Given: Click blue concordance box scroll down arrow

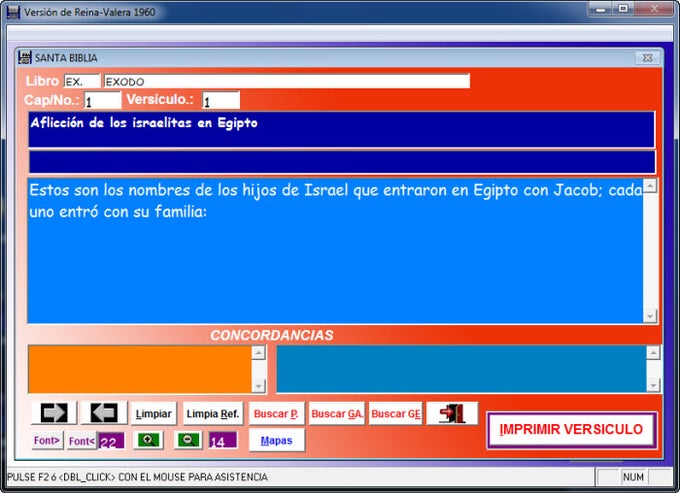Looking at the screenshot, I should pos(653,385).
